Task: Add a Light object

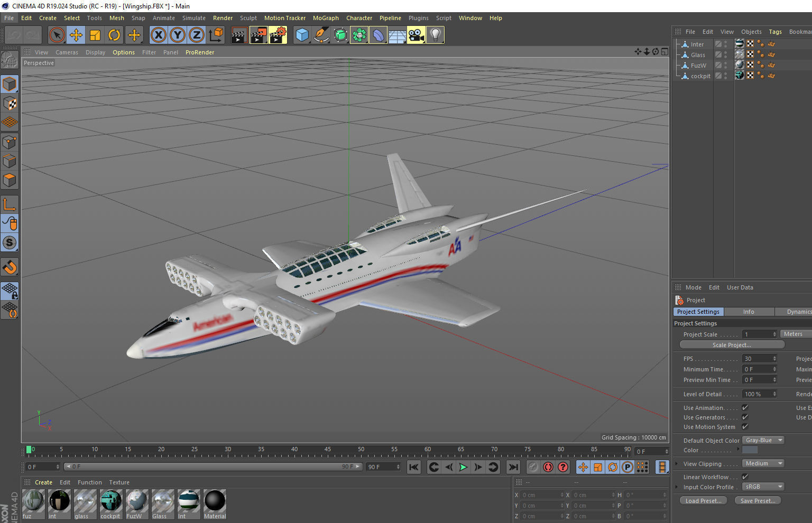Action: pos(435,35)
